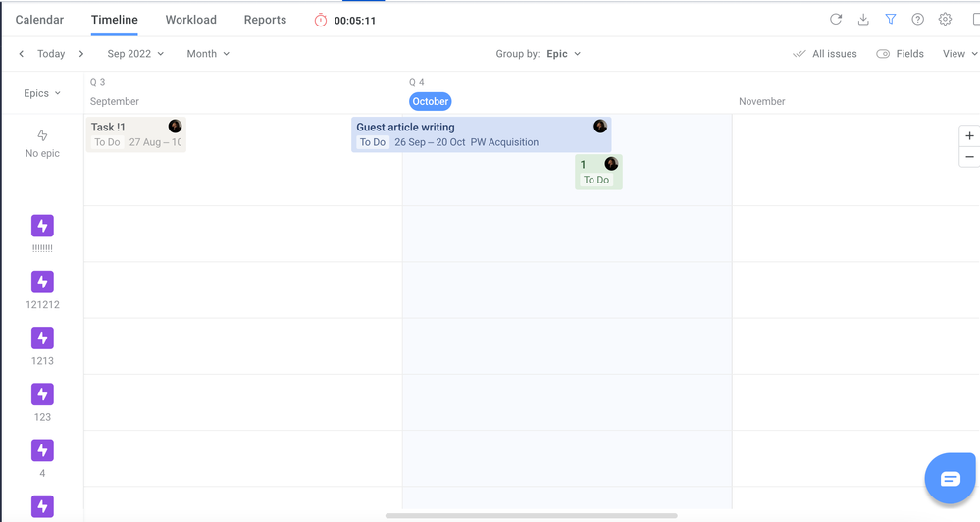Click the PW Acquisition label on the card

click(x=504, y=142)
